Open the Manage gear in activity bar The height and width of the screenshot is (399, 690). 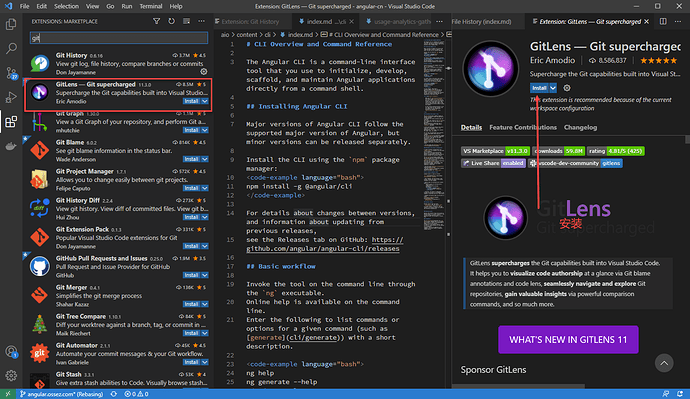(11, 375)
